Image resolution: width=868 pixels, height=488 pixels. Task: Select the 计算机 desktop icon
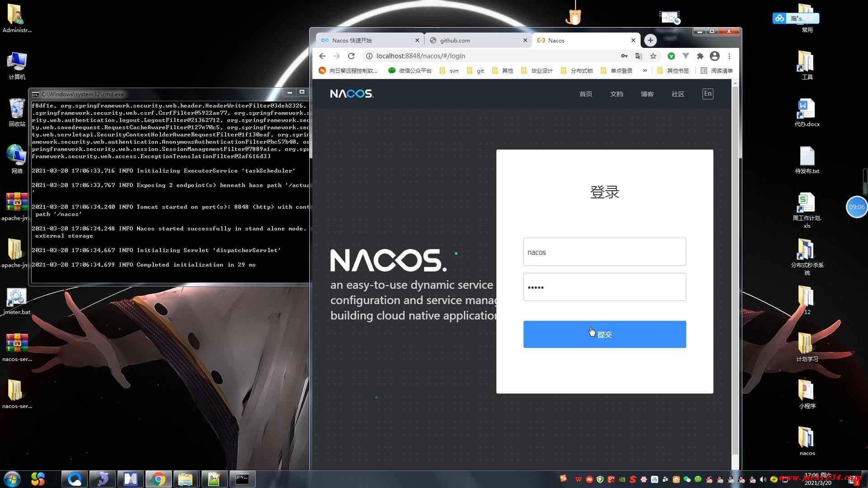tap(17, 66)
